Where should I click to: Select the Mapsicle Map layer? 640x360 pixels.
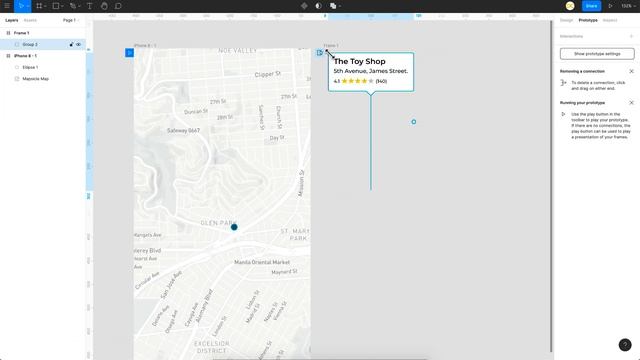click(x=43, y=78)
